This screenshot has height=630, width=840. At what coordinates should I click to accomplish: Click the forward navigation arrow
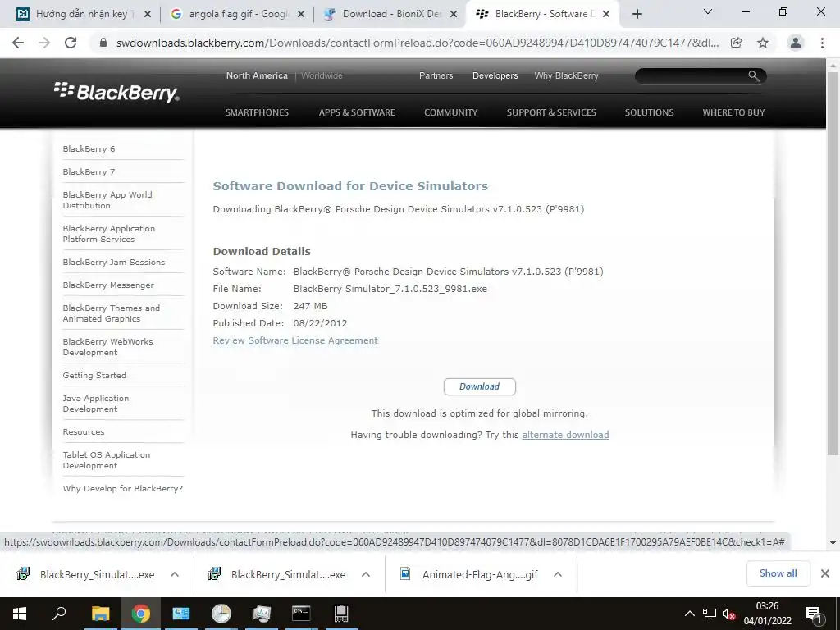[x=44, y=43]
